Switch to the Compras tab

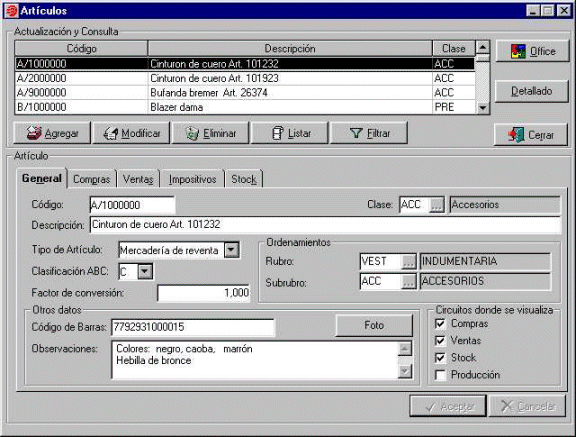[x=91, y=179]
